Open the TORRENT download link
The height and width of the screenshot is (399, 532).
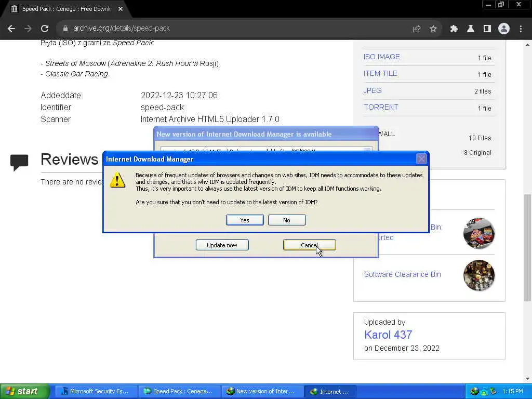381,107
